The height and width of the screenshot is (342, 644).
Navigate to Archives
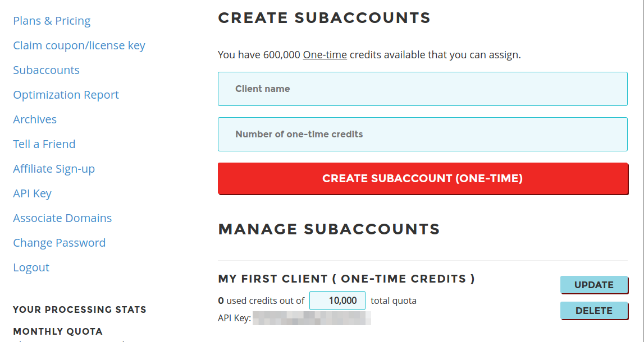[35, 119]
